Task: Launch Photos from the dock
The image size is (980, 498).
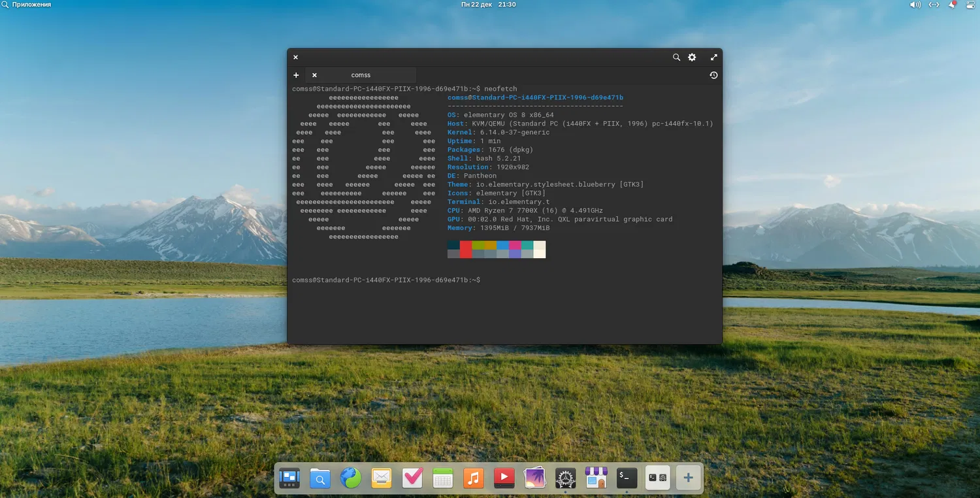Action: click(534, 478)
